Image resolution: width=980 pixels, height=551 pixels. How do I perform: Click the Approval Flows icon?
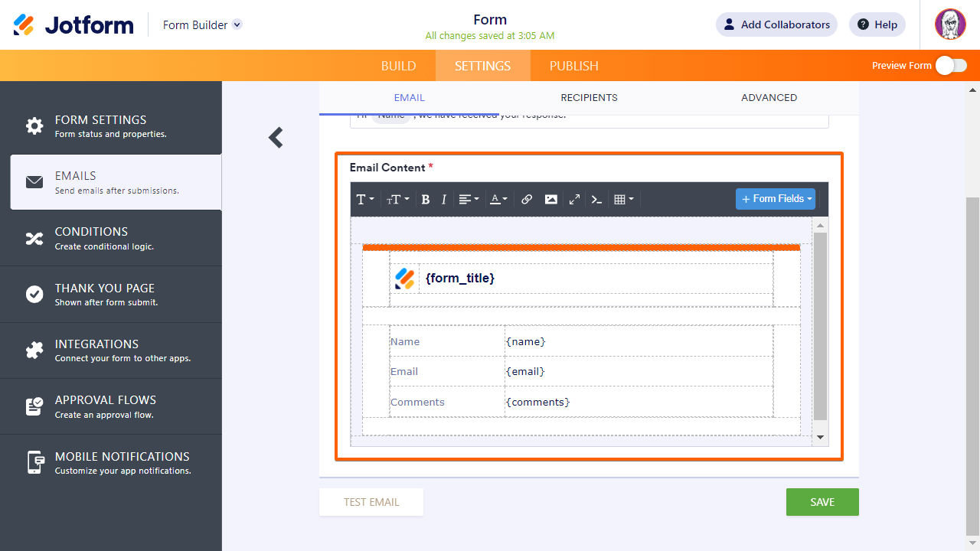(x=34, y=406)
